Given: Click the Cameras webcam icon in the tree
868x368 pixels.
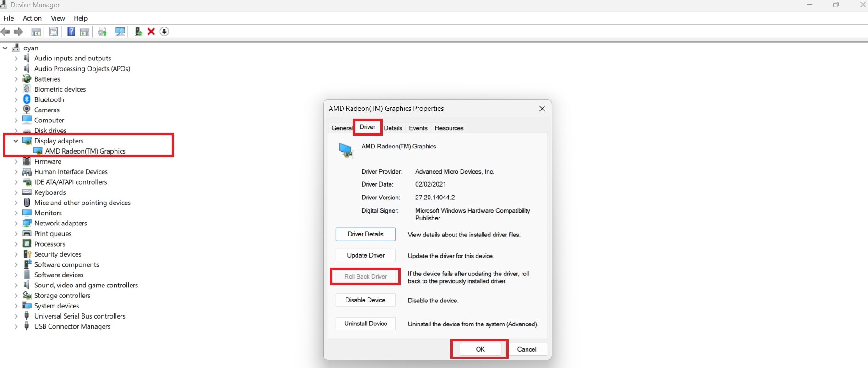Looking at the screenshot, I should [27, 110].
